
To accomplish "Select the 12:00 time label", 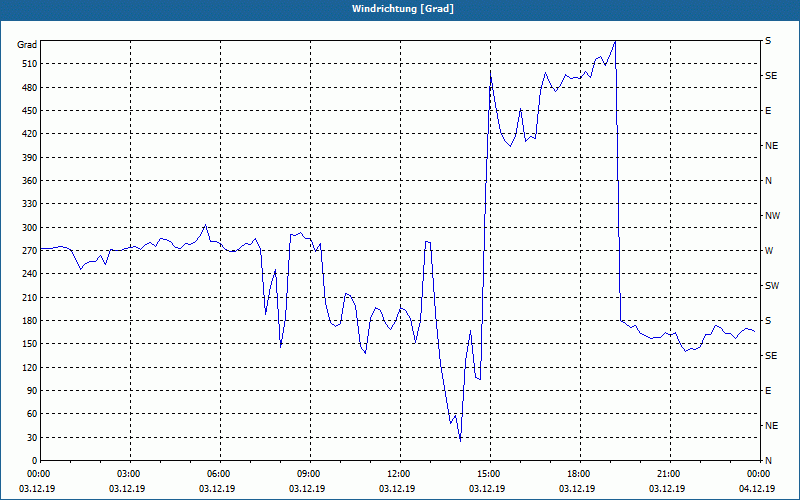I will coord(401,474).
